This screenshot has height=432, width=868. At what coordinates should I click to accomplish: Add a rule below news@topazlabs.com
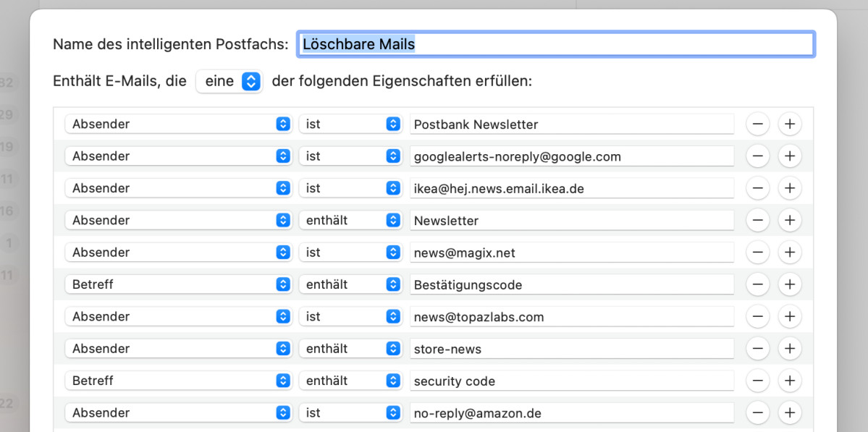[x=790, y=317]
